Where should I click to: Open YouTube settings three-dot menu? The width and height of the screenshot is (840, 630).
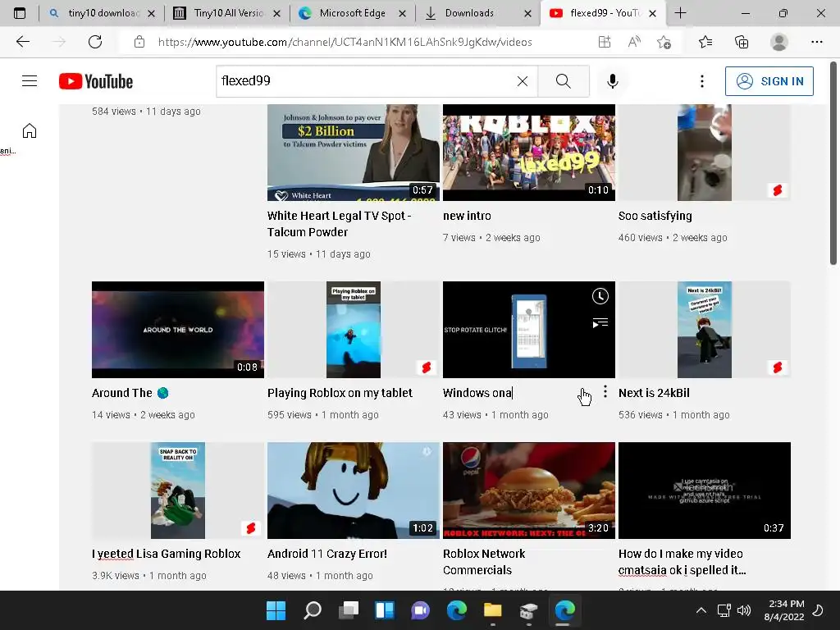coord(702,81)
